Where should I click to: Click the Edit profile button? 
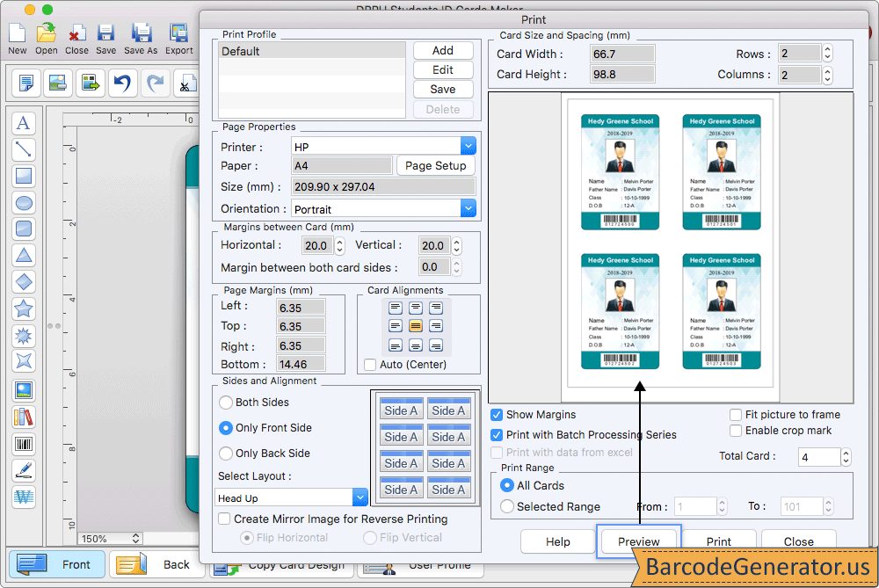pyautogui.click(x=443, y=70)
